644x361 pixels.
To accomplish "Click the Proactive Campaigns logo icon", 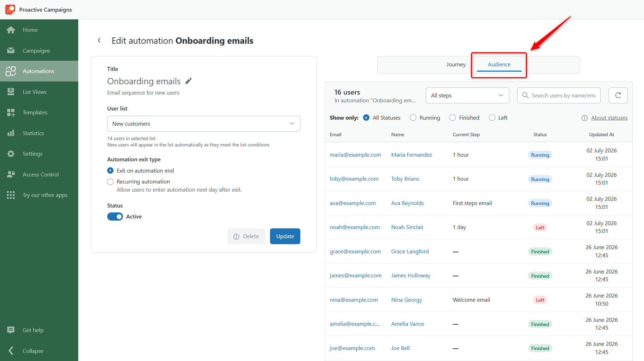I will 10,10.
